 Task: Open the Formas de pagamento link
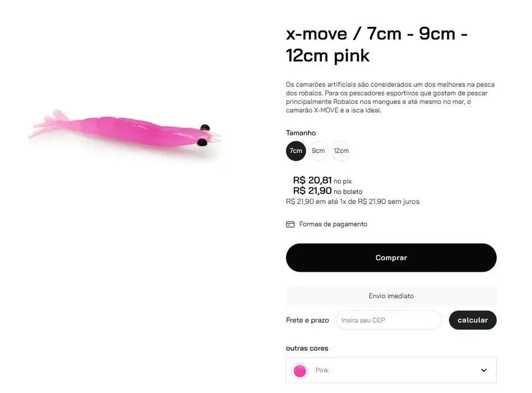pos(333,225)
